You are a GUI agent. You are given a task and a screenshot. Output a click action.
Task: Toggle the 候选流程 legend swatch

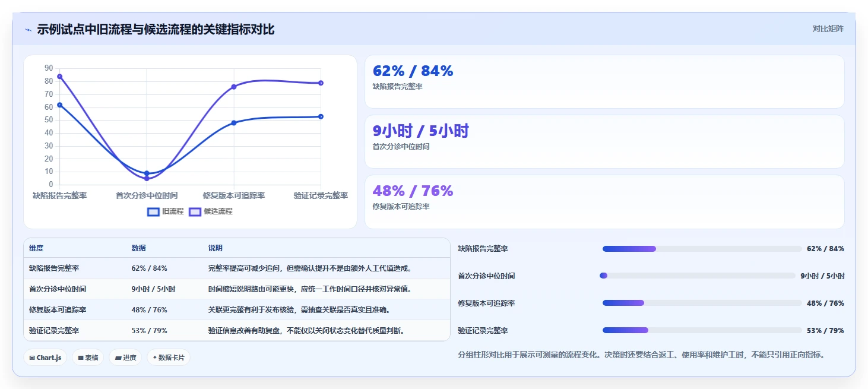(x=195, y=211)
